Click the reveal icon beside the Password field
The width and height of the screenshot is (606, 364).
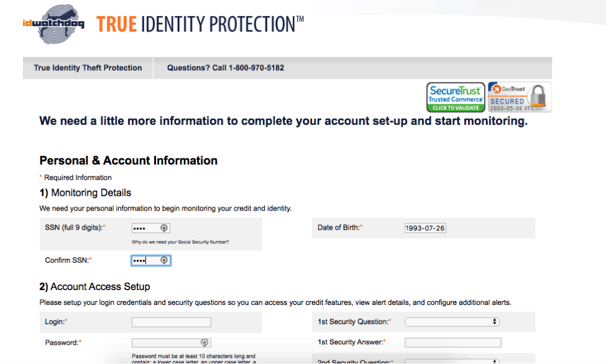pos(205,342)
